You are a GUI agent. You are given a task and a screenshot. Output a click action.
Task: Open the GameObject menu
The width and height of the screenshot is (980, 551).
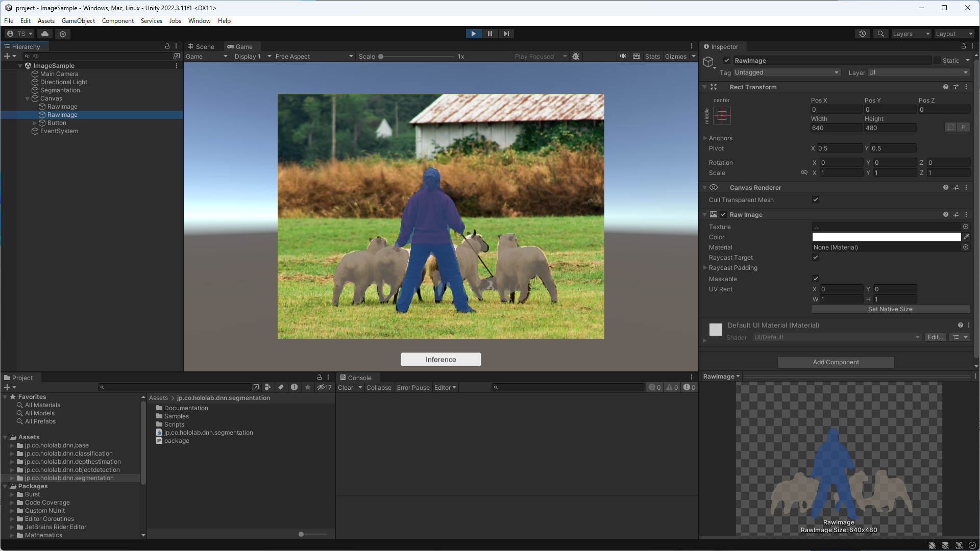click(78, 21)
